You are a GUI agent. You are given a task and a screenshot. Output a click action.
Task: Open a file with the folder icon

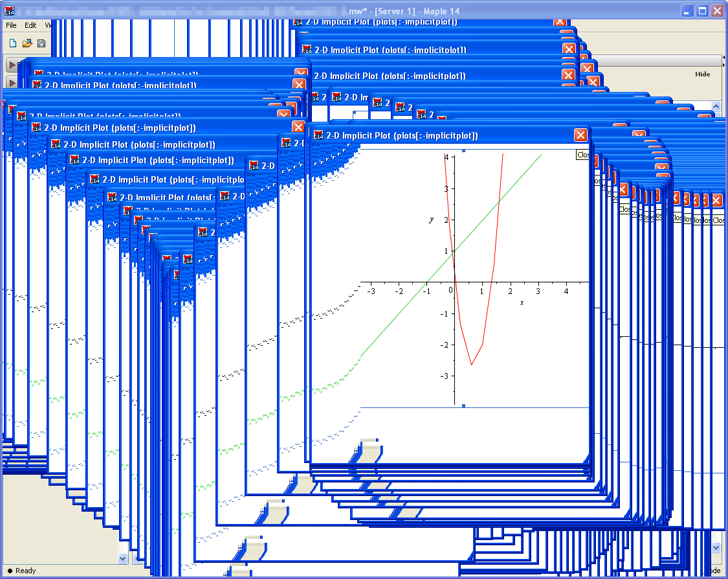click(27, 43)
